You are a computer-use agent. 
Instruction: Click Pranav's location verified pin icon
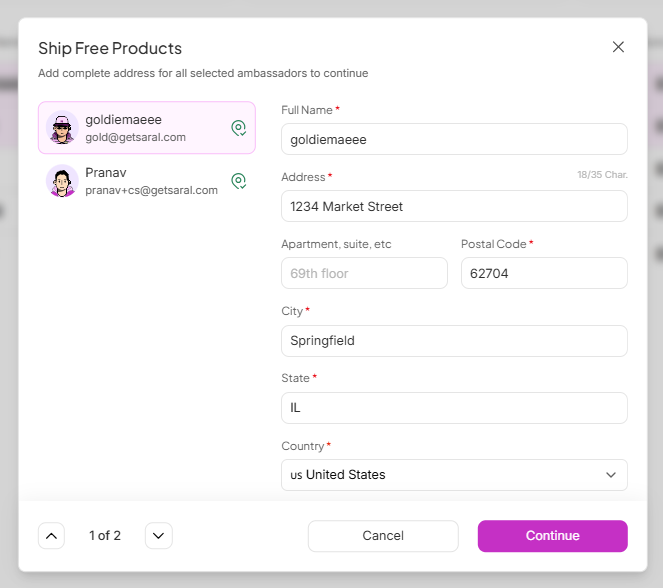click(x=238, y=181)
